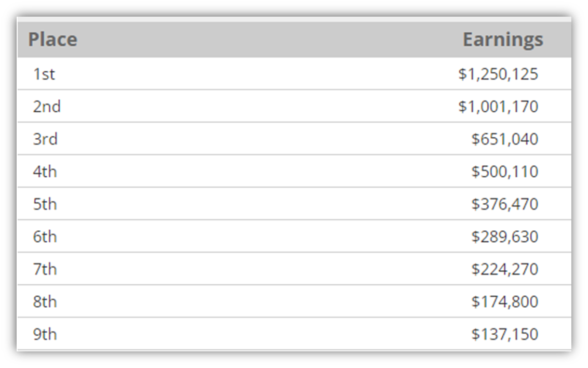The height and width of the screenshot is (368, 588).
Task: Click the 2nd place cell
Action: [47, 107]
